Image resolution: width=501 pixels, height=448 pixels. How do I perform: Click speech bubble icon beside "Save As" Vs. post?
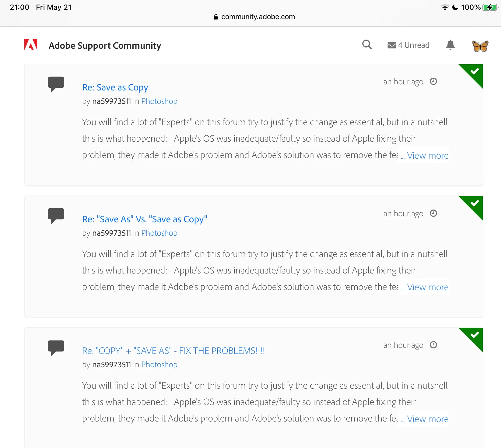[56, 216]
